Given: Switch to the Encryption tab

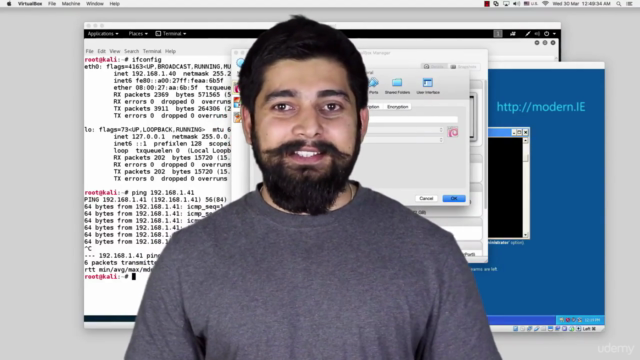Looking at the screenshot, I should click(x=398, y=107).
